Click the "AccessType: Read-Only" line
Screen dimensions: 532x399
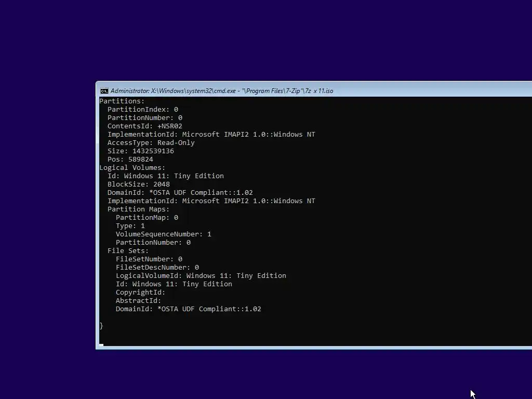(151, 142)
